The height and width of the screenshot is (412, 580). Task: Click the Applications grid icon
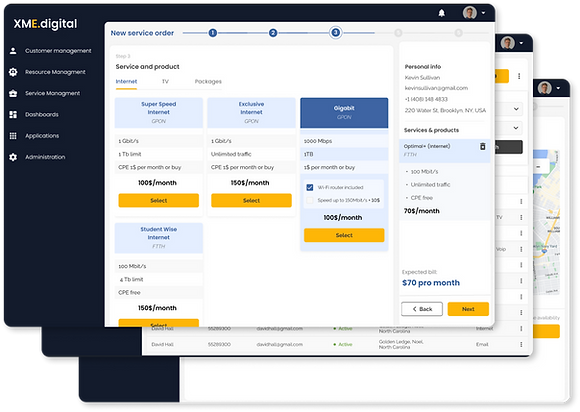(13, 136)
